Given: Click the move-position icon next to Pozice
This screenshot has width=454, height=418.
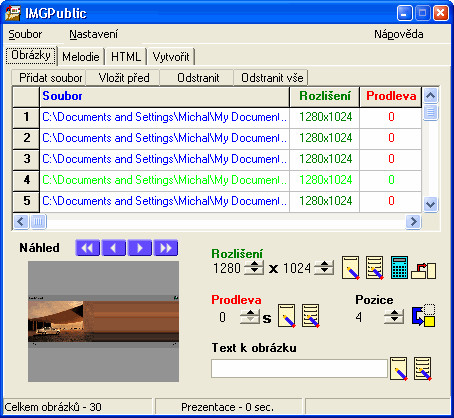Looking at the screenshot, I should pyautogui.click(x=423, y=315).
